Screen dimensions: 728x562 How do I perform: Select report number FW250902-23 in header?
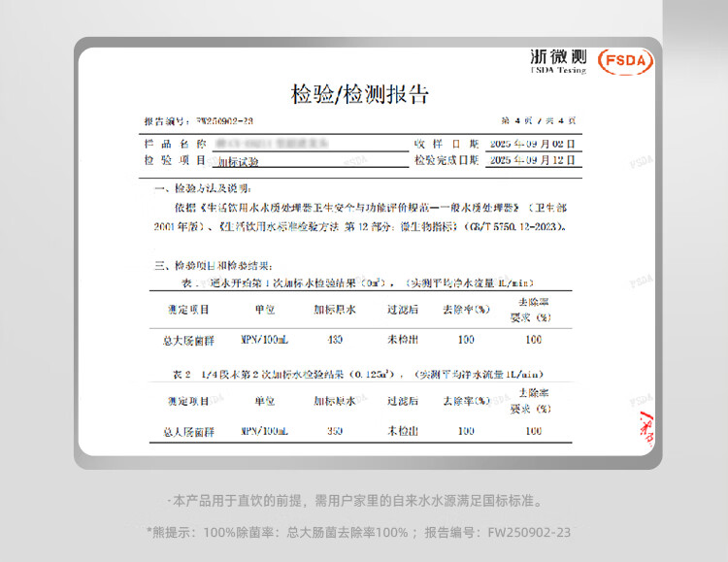pyautogui.click(x=224, y=121)
